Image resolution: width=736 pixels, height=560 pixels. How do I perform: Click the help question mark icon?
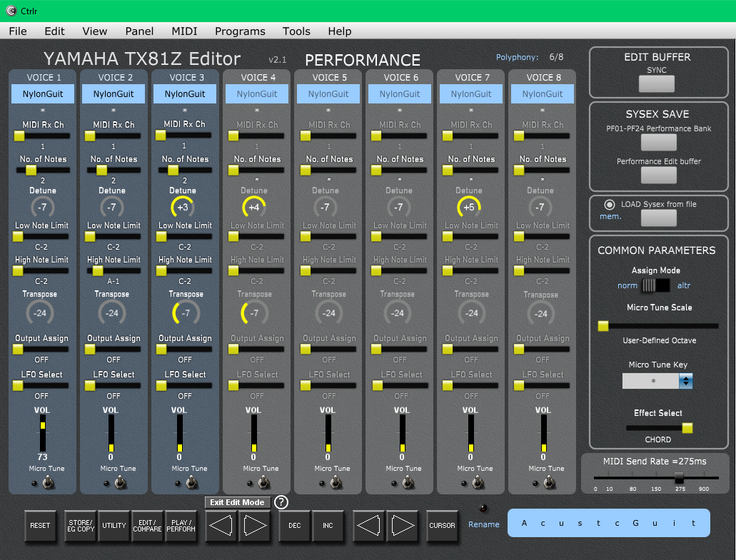pyautogui.click(x=281, y=502)
